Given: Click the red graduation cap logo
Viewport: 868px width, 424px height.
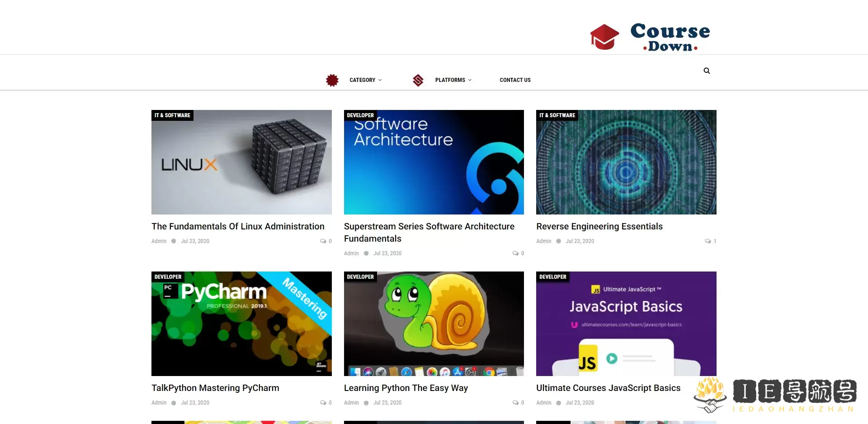Looking at the screenshot, I should pos(604,37).
